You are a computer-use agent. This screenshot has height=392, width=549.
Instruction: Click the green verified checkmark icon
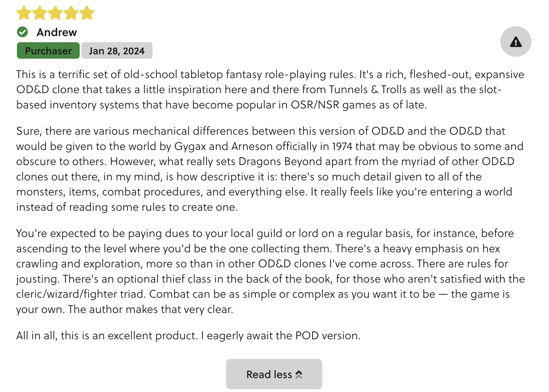point(22,32)
